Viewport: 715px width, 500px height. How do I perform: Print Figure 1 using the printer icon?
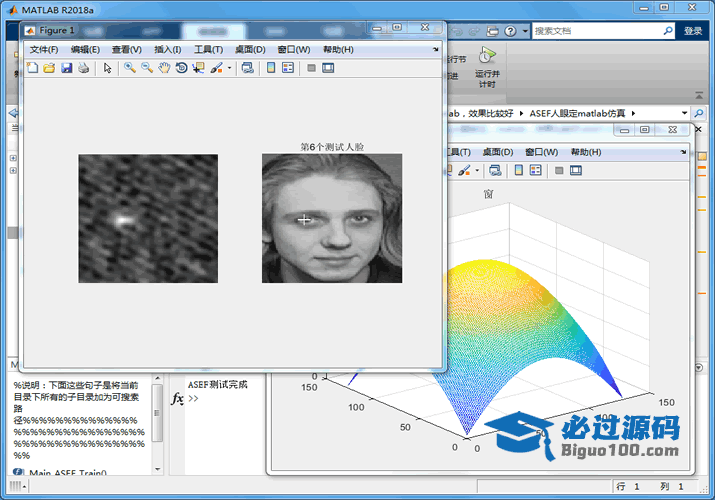click(x=83, y=68)
